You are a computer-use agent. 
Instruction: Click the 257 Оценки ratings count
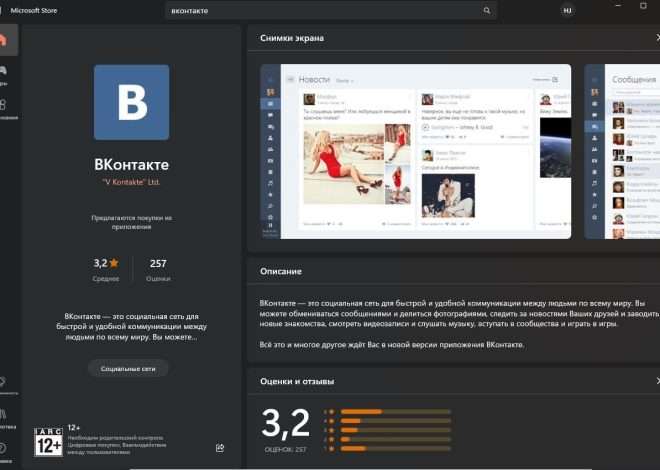(158, 268)
